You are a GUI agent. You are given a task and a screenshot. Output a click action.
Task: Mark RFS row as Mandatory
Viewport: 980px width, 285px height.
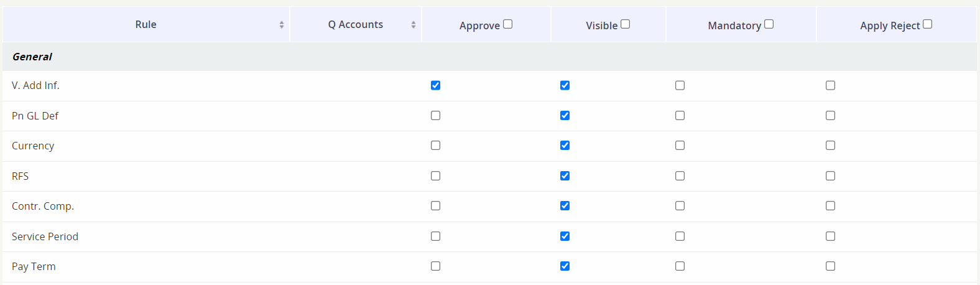tap(680, 176)
